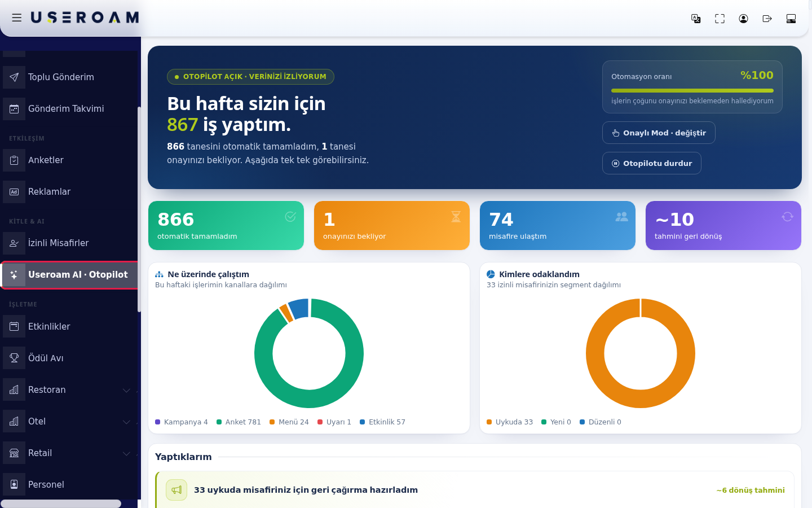Click the Etkinlikler calendar icon
The height and width of the screenshot is (508, 812).
(14, 326)
